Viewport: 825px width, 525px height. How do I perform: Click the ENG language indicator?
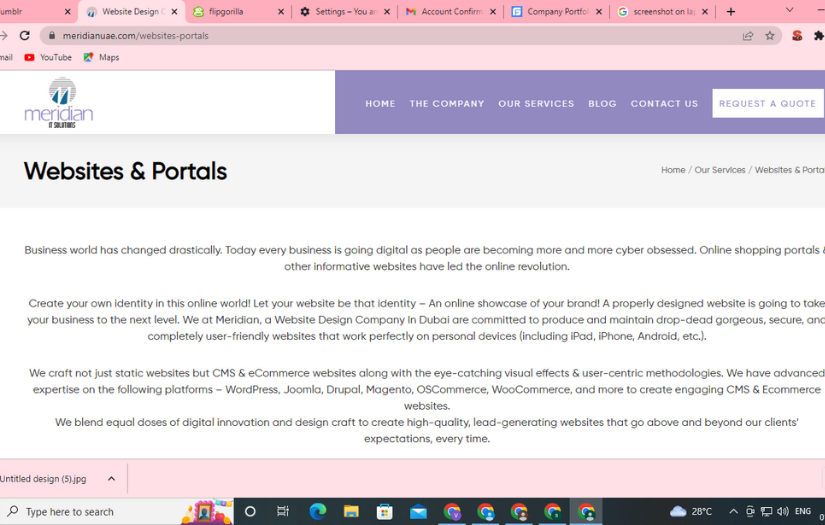click(802, 511)
